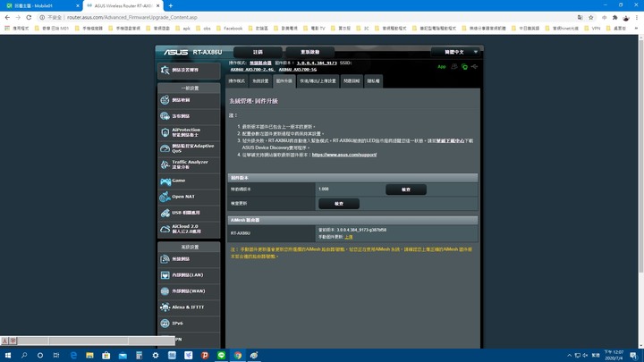Select the Game sidebar item

(x=189, y=181)
